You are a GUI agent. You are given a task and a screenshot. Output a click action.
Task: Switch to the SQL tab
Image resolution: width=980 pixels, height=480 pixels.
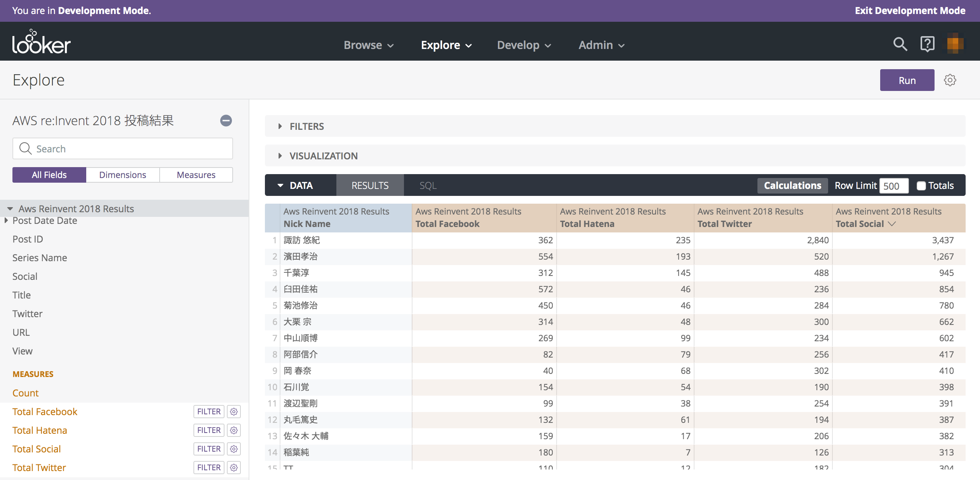(427, 185)
